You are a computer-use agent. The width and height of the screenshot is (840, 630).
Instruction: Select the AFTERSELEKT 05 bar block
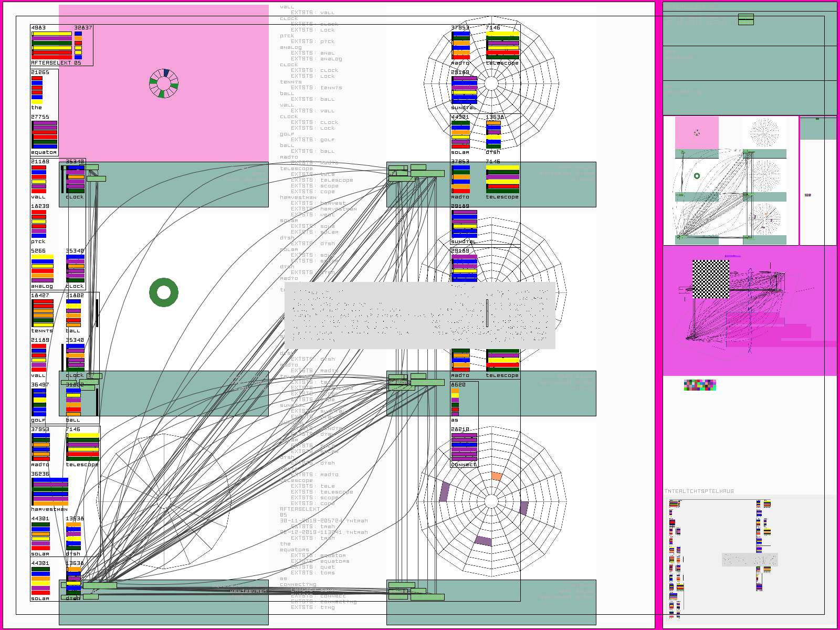(x=61, y=45)
